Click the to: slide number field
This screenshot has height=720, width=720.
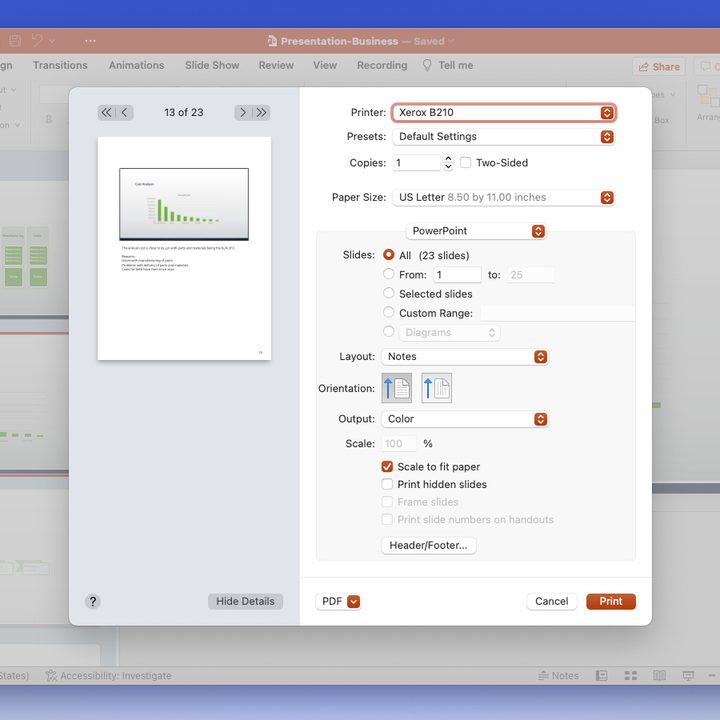tap(531, 275)
